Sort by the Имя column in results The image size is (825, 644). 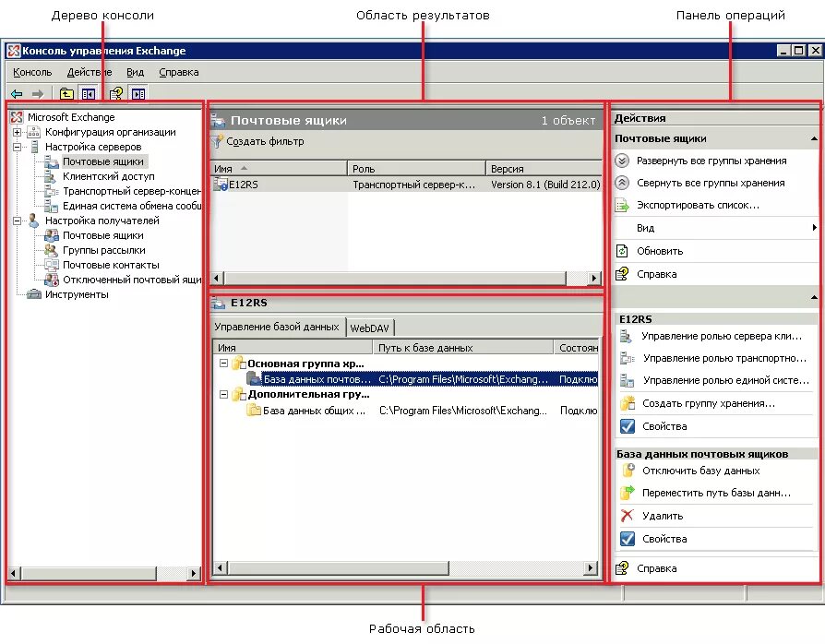point(279,169)
